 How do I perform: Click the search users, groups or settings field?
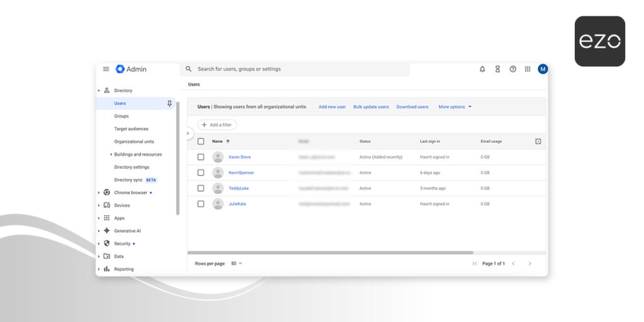tap(296, 69)
